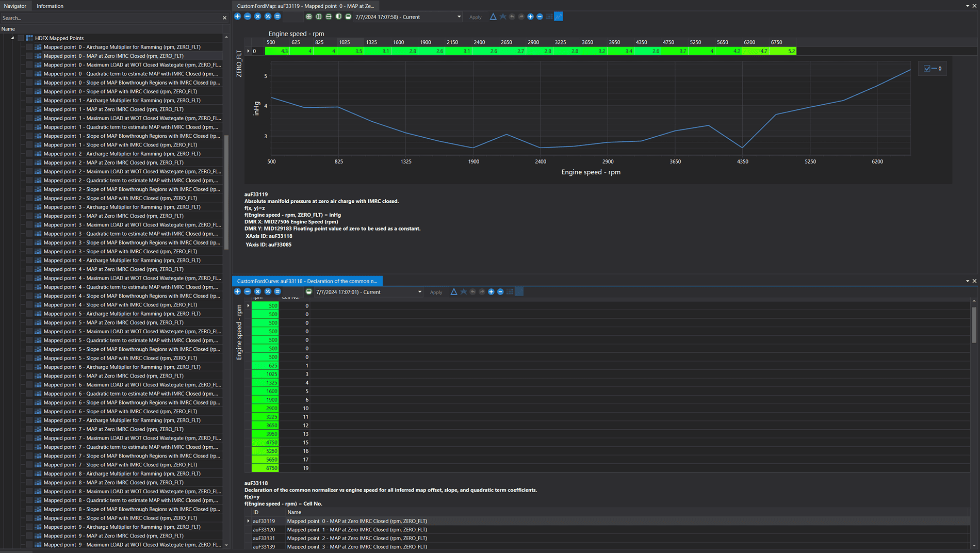Click the add (plus) math icon in map toolbar

[237, 17]
